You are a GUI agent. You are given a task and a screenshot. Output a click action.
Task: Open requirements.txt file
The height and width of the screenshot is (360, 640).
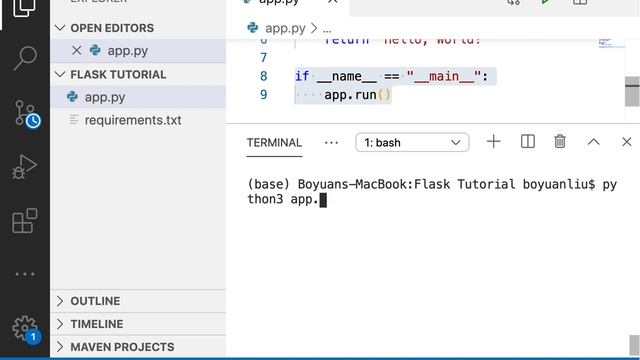138,120
